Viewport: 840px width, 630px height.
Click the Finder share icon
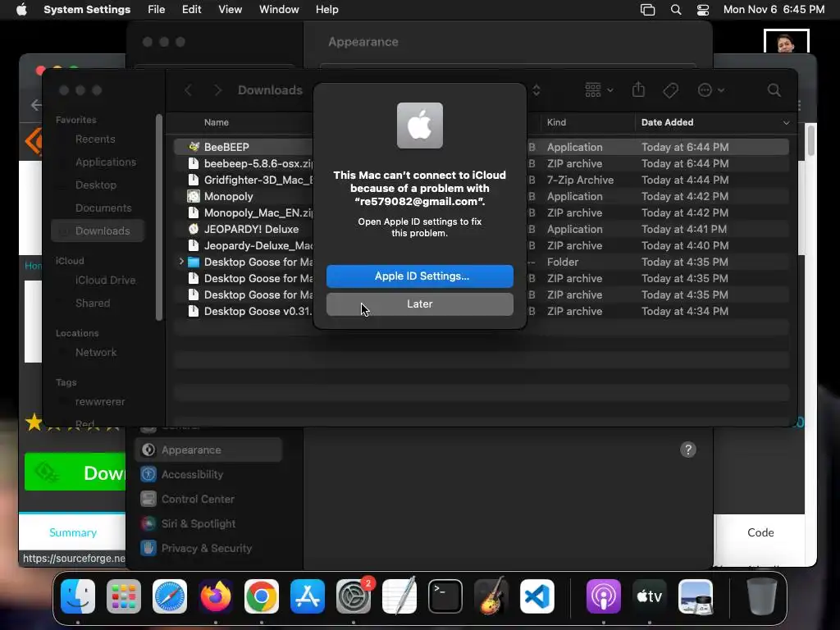coord(638,89)
